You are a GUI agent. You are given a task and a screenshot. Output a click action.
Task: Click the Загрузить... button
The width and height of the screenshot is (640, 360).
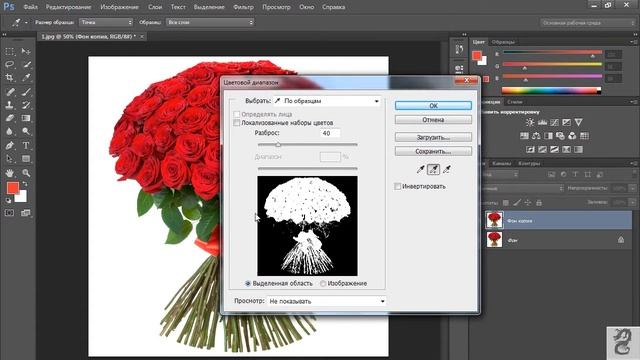pos(433,138)
